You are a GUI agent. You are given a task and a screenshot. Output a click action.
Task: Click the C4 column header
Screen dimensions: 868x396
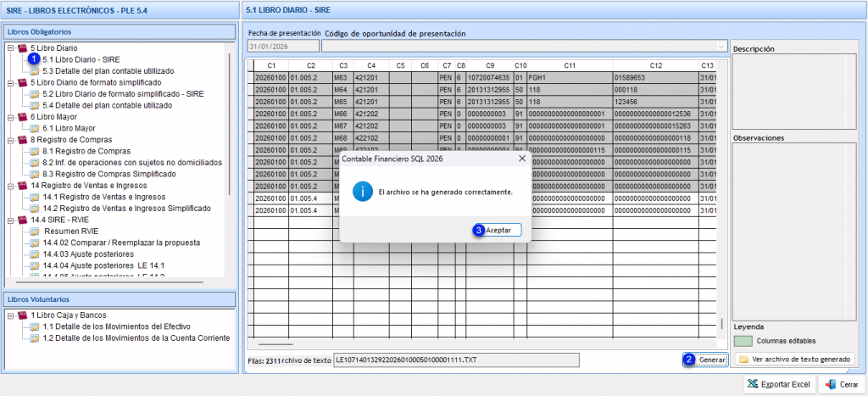point(371,65)
